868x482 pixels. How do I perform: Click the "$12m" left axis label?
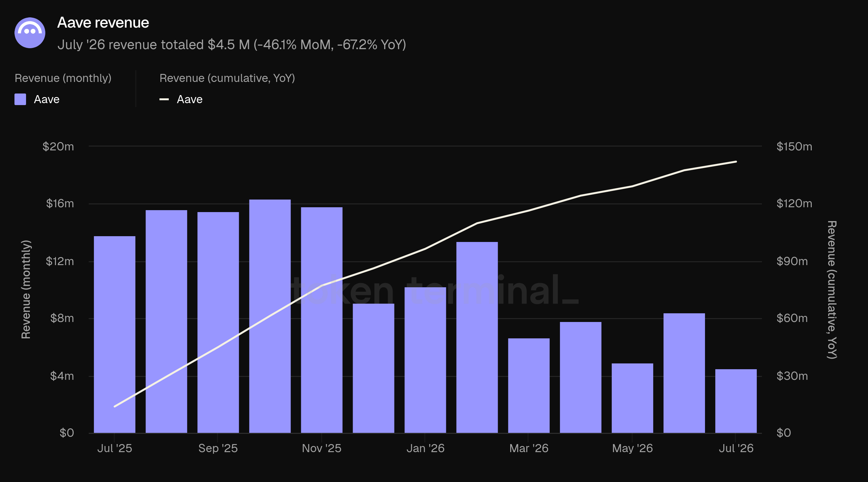point(60,261)
